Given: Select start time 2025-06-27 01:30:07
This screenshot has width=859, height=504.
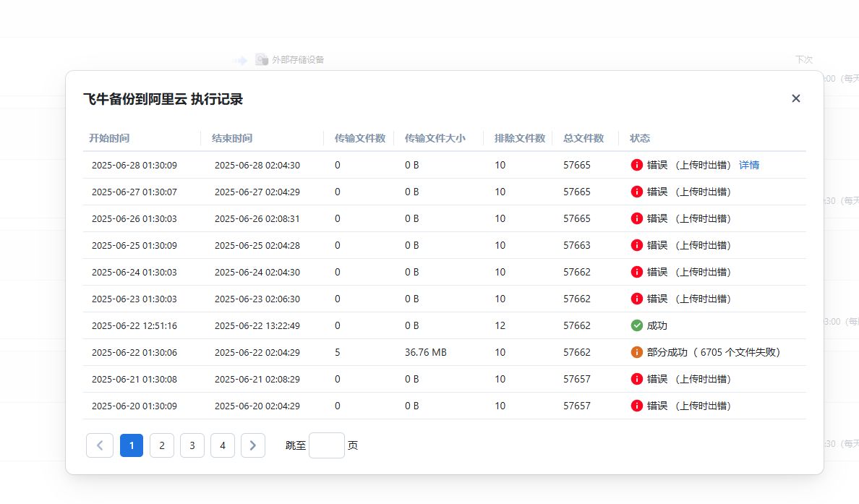Looking at the screenshot, I should pyautogui.click(x=134, y=192).
